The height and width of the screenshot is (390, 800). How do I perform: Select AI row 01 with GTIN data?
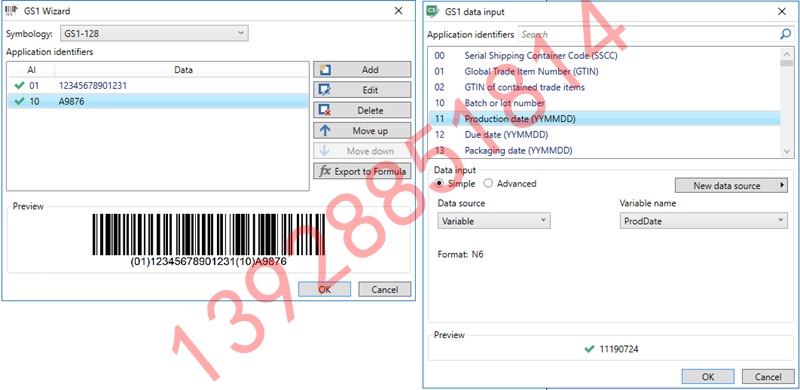point(158,86)
